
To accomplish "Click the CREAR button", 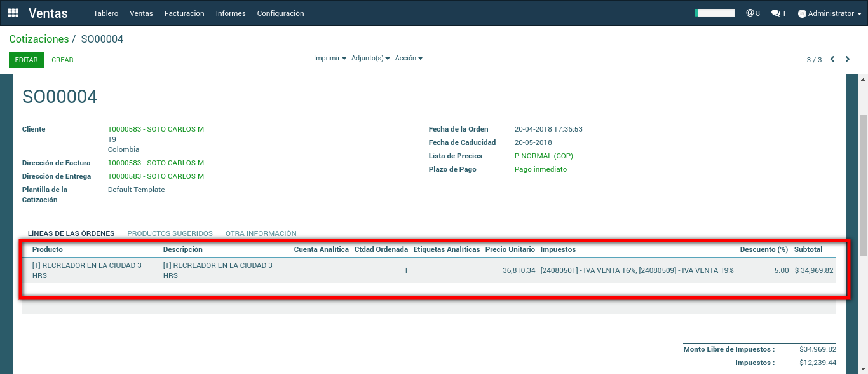I will [x=62, y=60].
